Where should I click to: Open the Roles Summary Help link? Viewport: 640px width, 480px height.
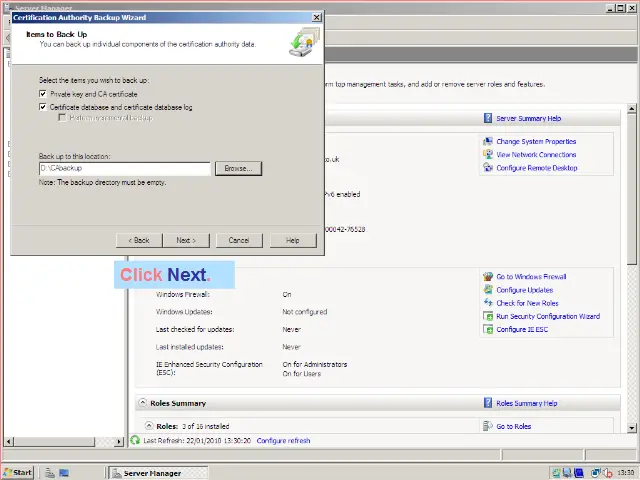[527, 403]
